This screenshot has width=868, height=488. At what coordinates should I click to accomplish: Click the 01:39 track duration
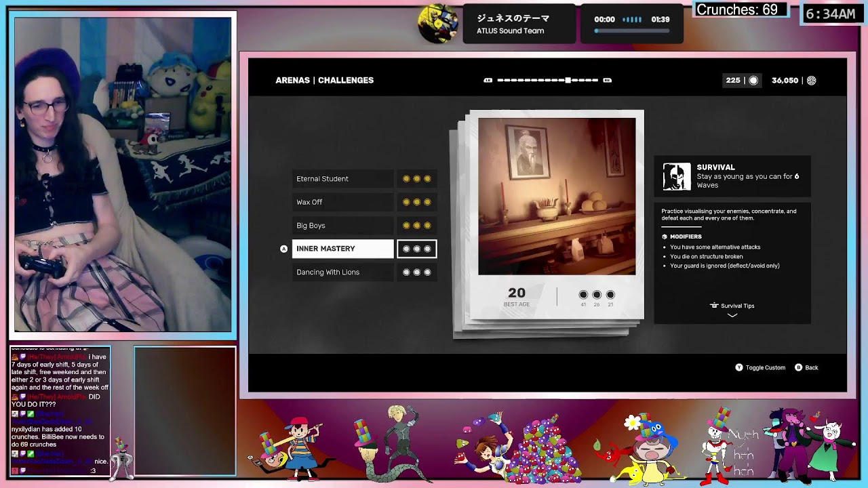(x=660, y=20)
